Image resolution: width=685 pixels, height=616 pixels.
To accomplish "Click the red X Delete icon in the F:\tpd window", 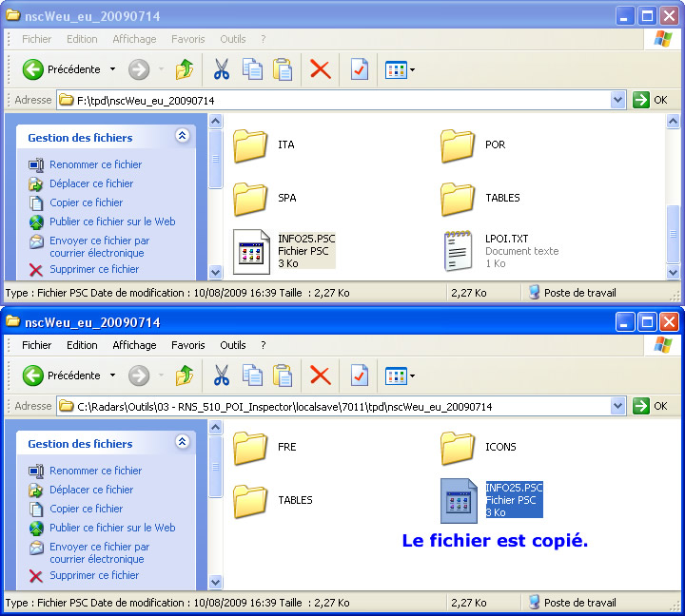I will (321, 69).
